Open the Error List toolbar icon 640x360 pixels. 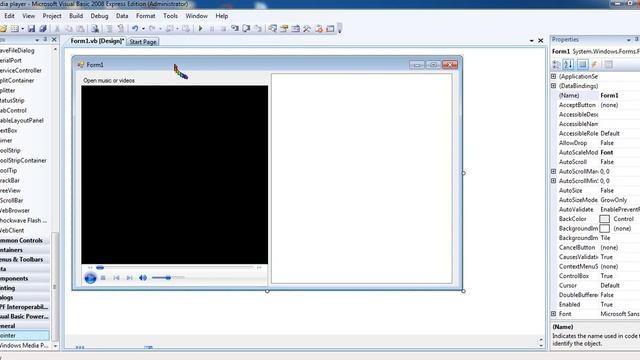318,29
